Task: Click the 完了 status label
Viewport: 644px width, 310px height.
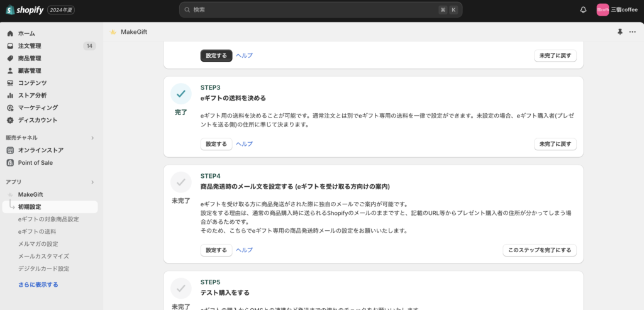Action: click(181, 112)
